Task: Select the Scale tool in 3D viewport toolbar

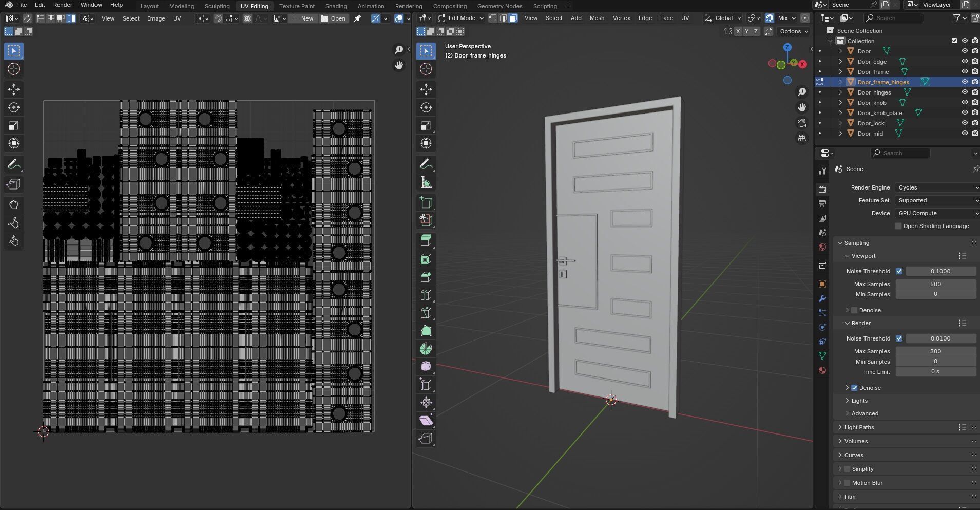Action: point(426,125)
